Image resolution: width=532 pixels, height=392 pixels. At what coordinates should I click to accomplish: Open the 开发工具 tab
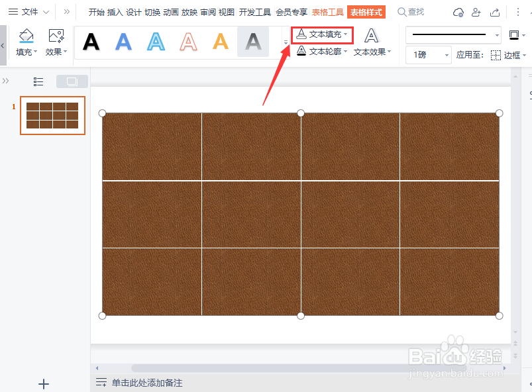[255, 12]
